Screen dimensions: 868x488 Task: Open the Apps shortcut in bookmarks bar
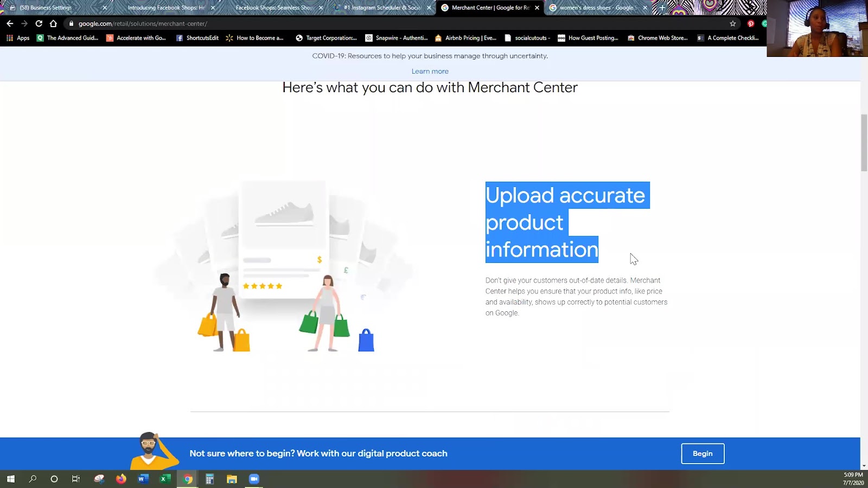click(18, 38)
